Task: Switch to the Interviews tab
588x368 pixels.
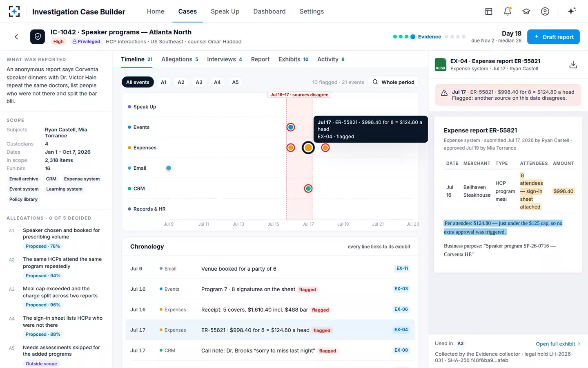Action: point(225,59)
